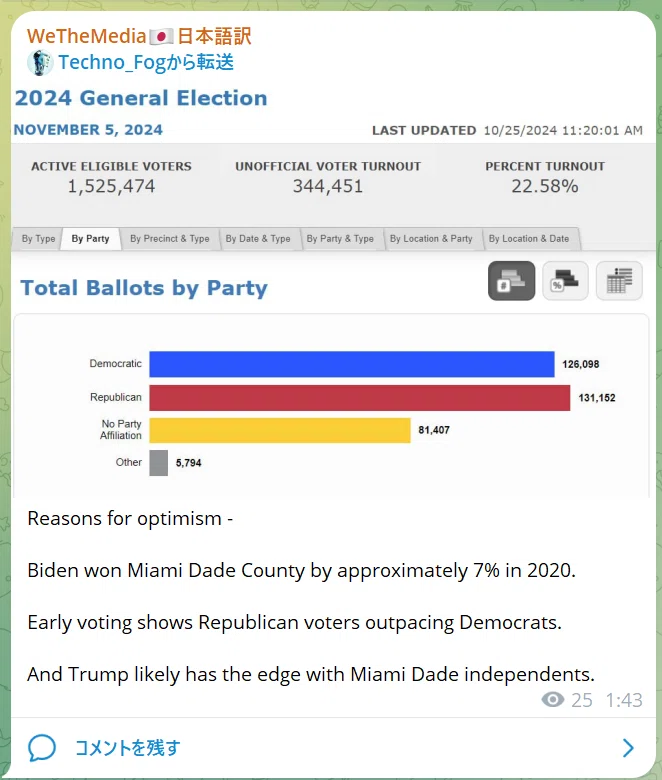
Task: Click the コメントを残す leave comment button
Action: [127, 748]
